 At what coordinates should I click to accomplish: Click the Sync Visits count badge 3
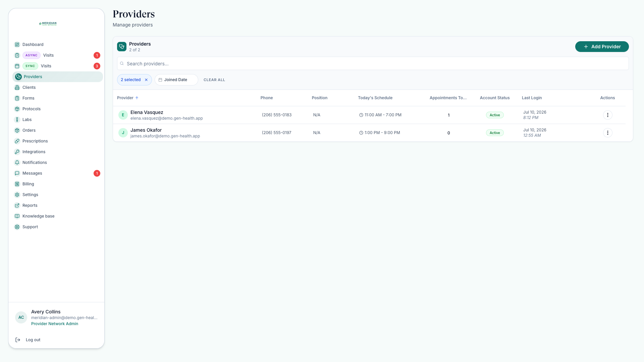pyautogui.click(x=97, y=66)
